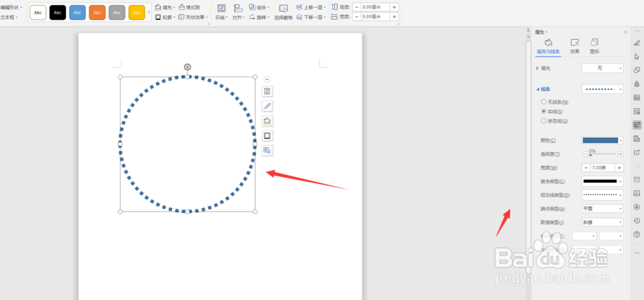644x300 pixels.
Task: Open the 联接类型 join type dropdown
Action: click(602, 222)
